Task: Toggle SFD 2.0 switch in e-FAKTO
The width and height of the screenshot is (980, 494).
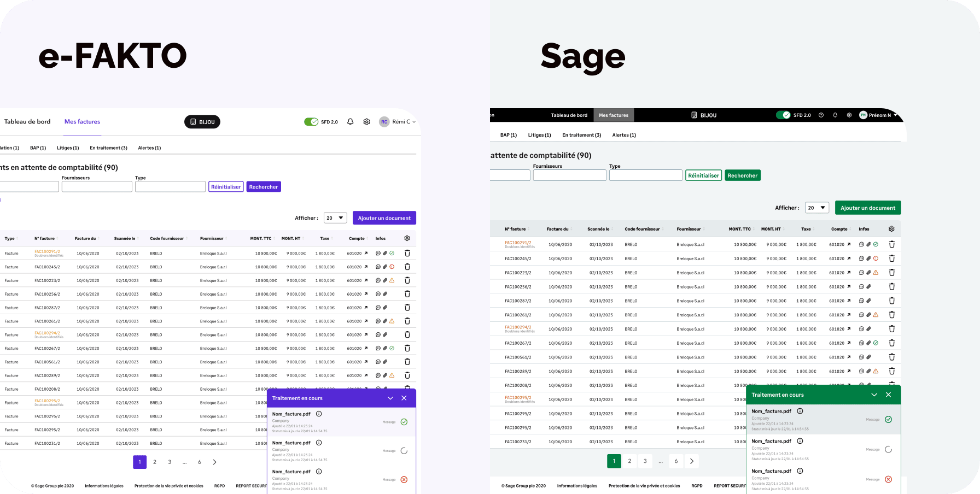Action: pyautogui.click(x=311, y=122)
